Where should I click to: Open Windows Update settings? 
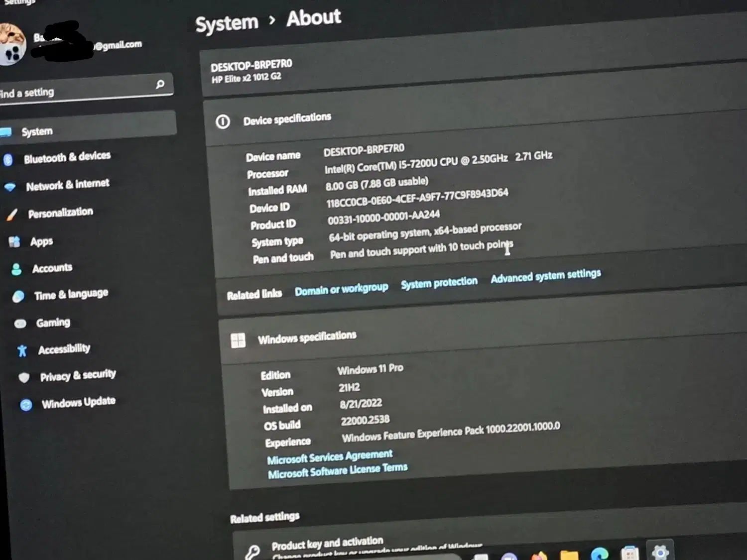[x=78, y=402]
